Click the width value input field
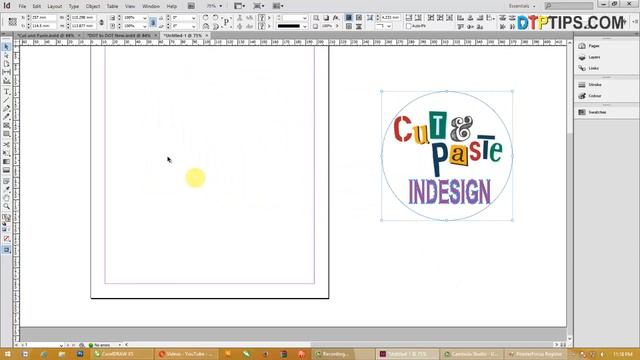Screen dimensions: 640x360 [82, 18]
